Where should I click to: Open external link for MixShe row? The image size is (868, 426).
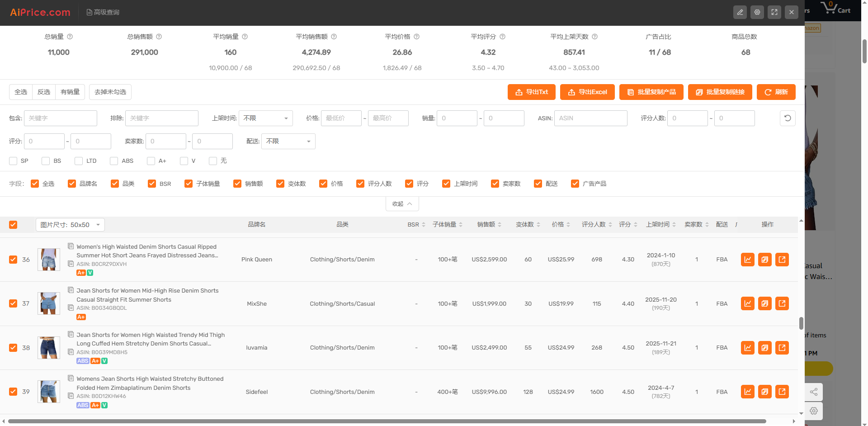(782, 303)
